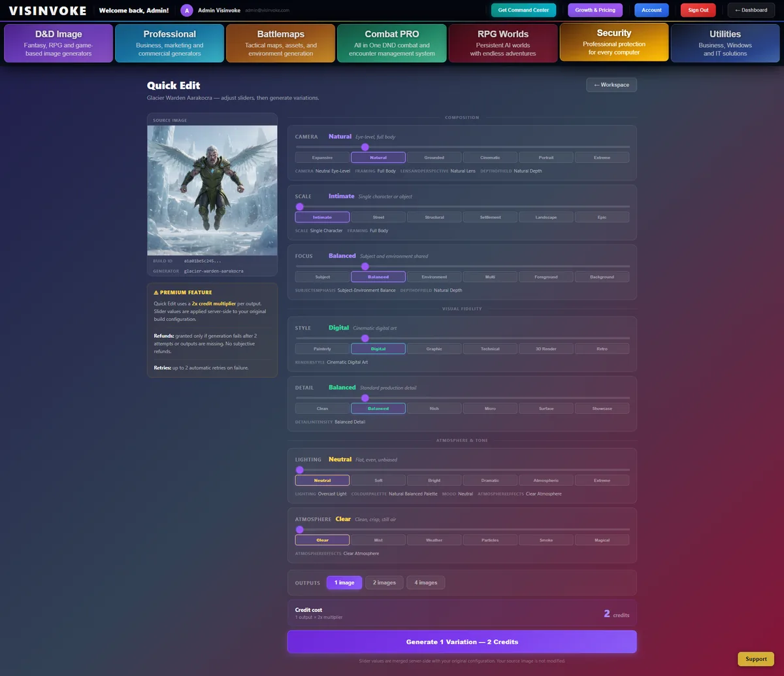Select the Painterly style preset
The width and height of the screenshot is (784, 676).
[322, 348]
